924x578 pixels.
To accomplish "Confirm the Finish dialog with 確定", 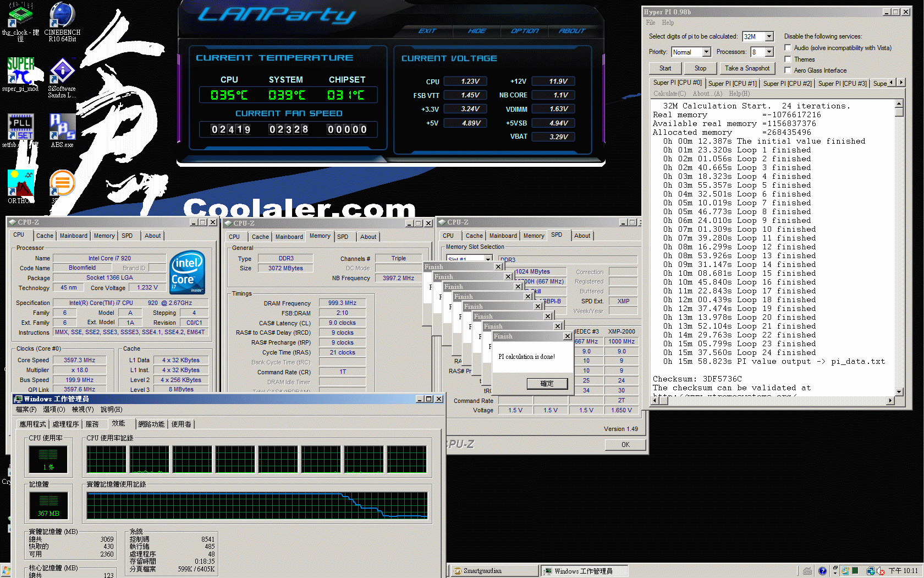I will [547, 384].
